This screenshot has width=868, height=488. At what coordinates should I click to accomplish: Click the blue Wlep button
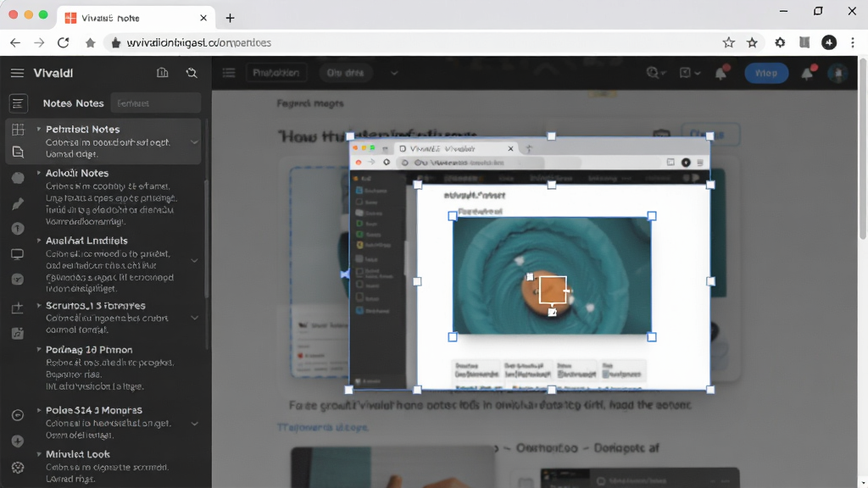(x=766, y=73)
